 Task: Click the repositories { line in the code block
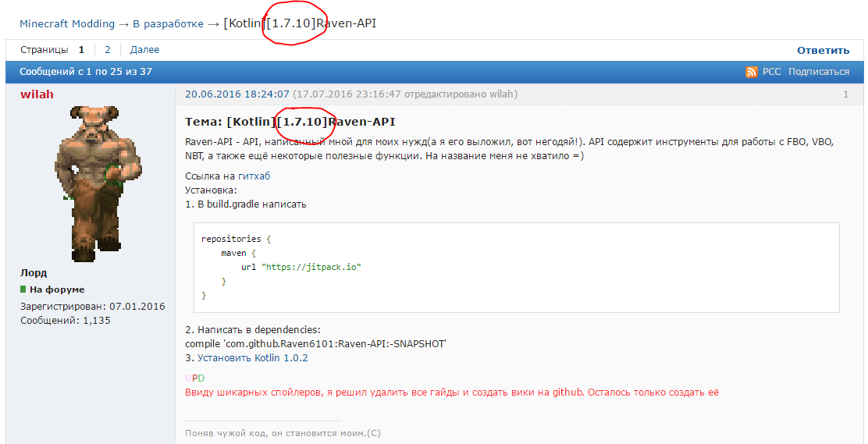(x=236, y=239)
